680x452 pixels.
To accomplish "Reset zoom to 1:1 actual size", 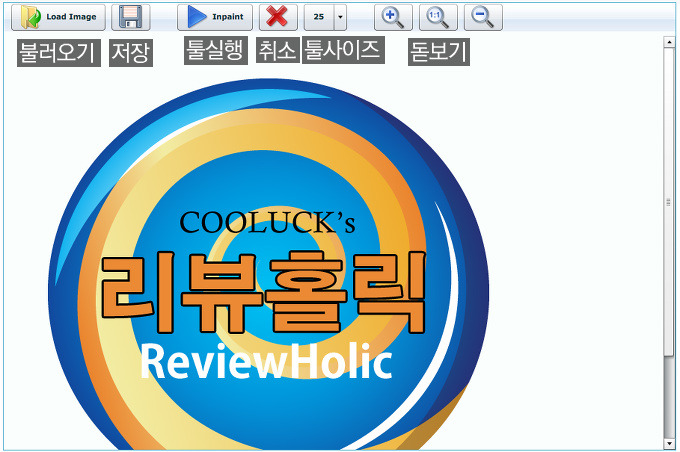I will click(x=438, y=17).
